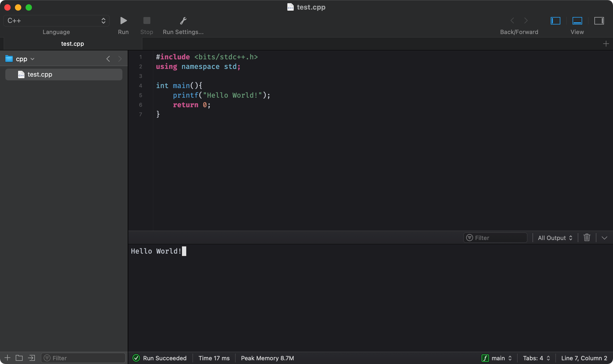Expand the All Output filter dropdown
This screenshot has height=364, width=613.
click(554, 237)
